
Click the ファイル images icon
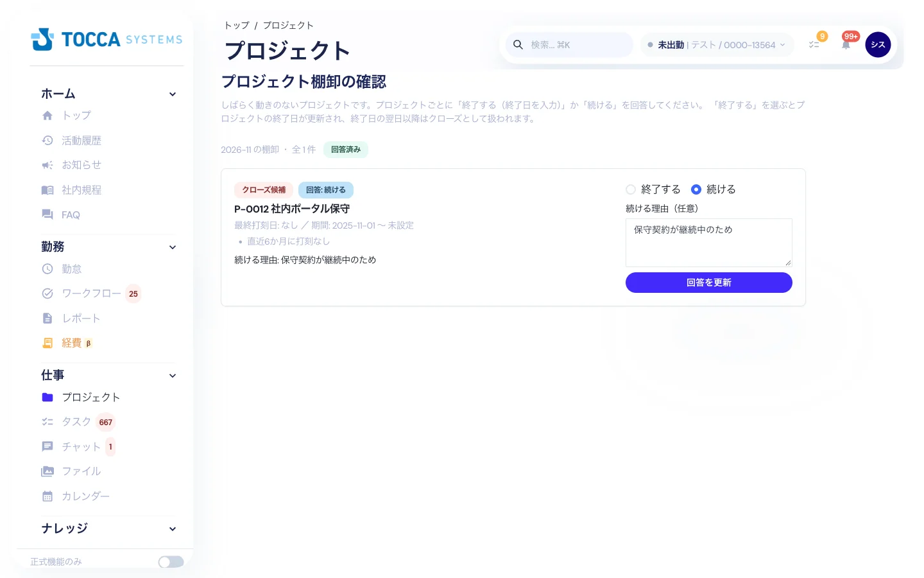(47, 471)
